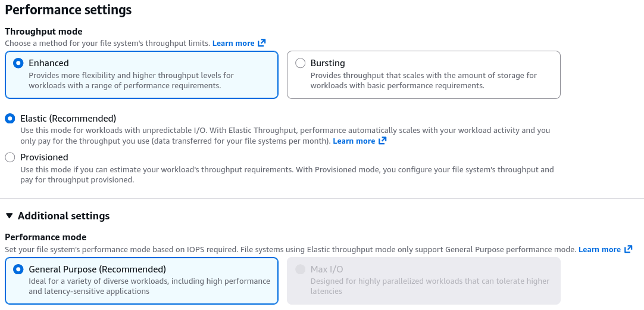
Task: Click the Enhanced option card description
Action: [131, 80]
